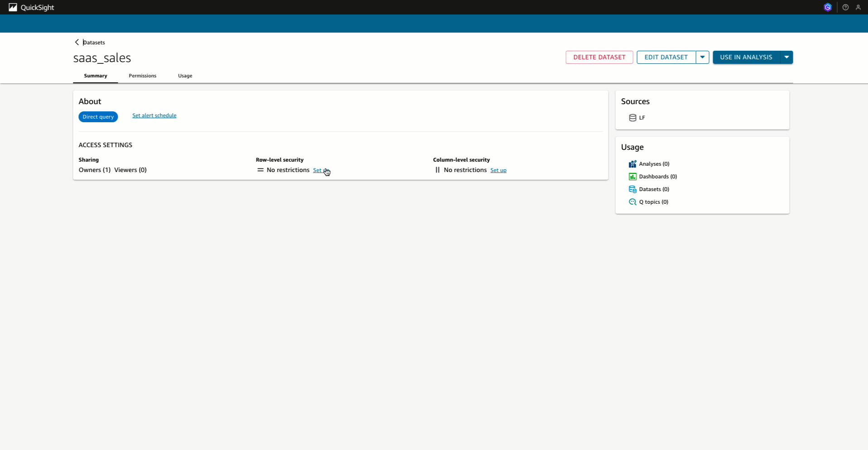Screen dimensions: 868x450
Task: Click the Usage panel heading
Action: [x=633, y=147]
